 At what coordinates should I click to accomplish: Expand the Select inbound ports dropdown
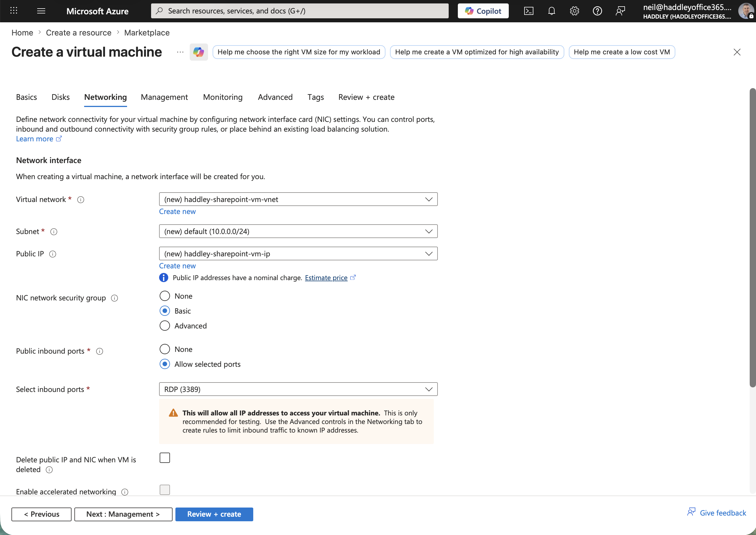[298, 389]
